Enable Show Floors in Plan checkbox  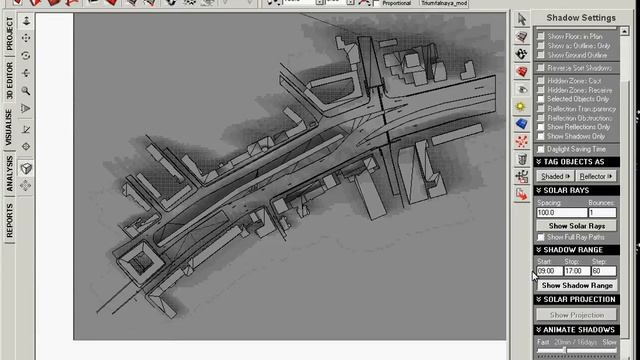pyautogui.click(x=541, y=36)
